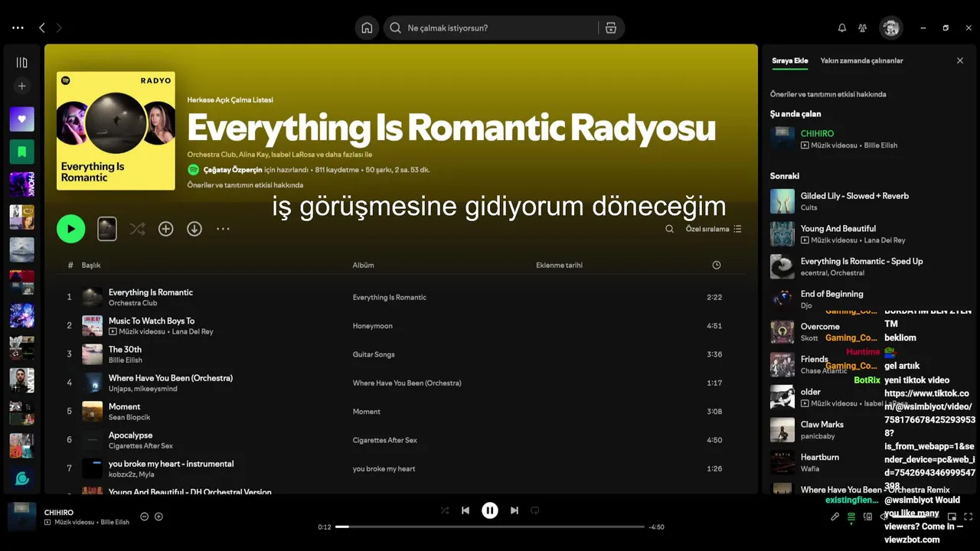The height and width of the screenshot is (551, 980).
Task: Sort by the Başlık column header
Action: click(x=91, y=265)
